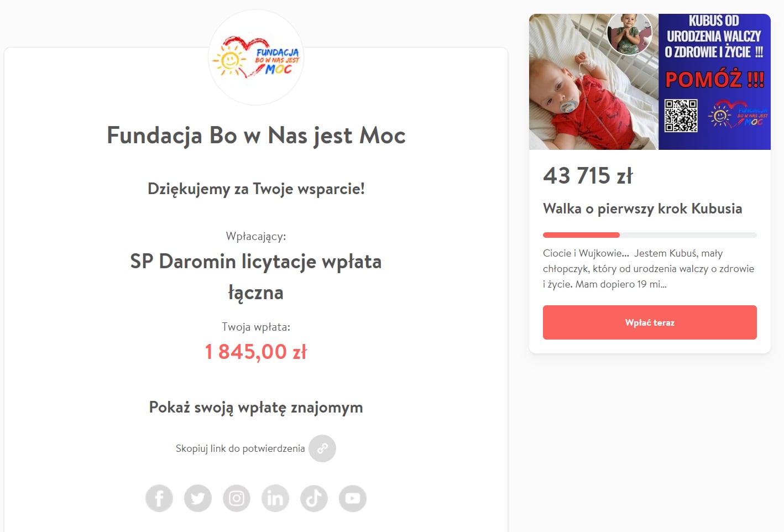Click the Twitter share icon

(198, 498)
